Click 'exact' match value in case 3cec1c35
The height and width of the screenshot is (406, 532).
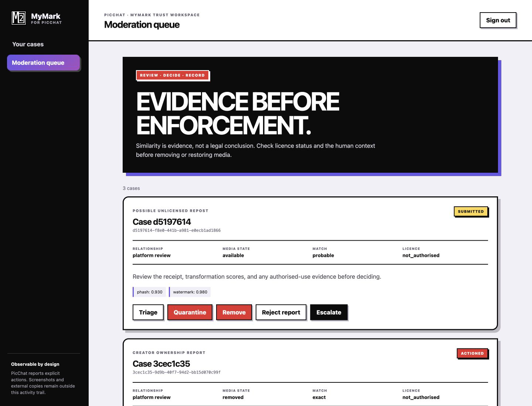(319, 398)
